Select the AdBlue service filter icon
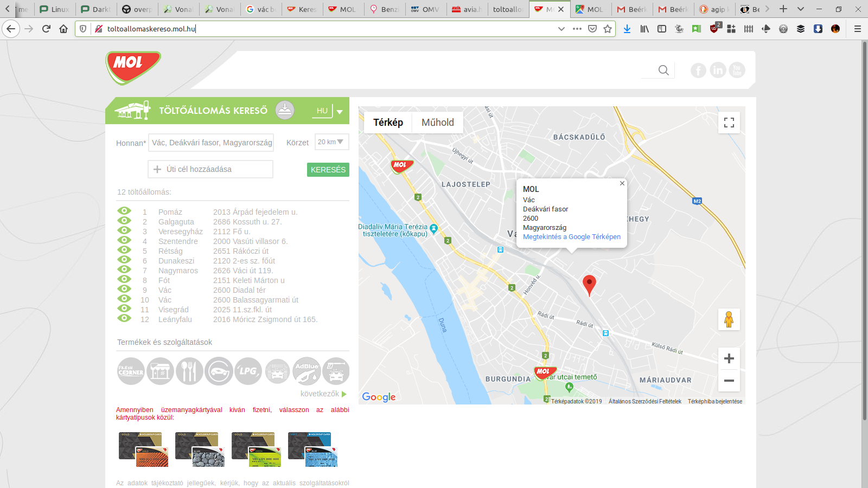The image size is (868, 488). [x=307, y=371]
